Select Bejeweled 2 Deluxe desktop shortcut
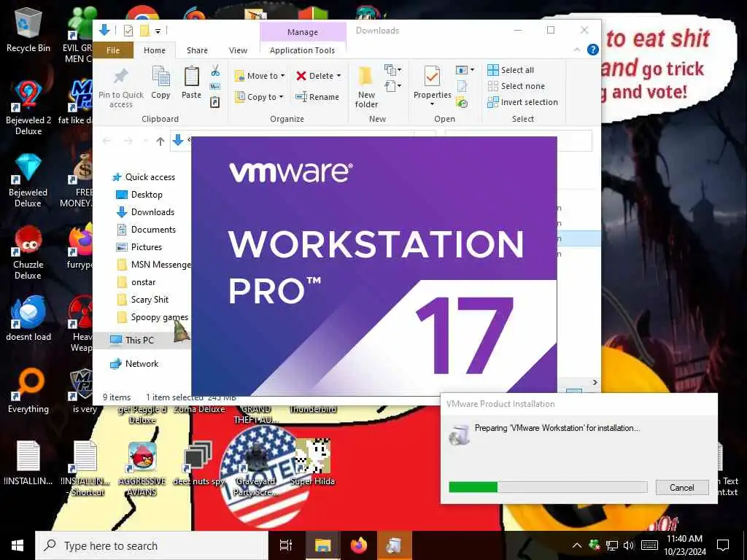This screenshot has width=747, height=560. [x=28, y=108]
